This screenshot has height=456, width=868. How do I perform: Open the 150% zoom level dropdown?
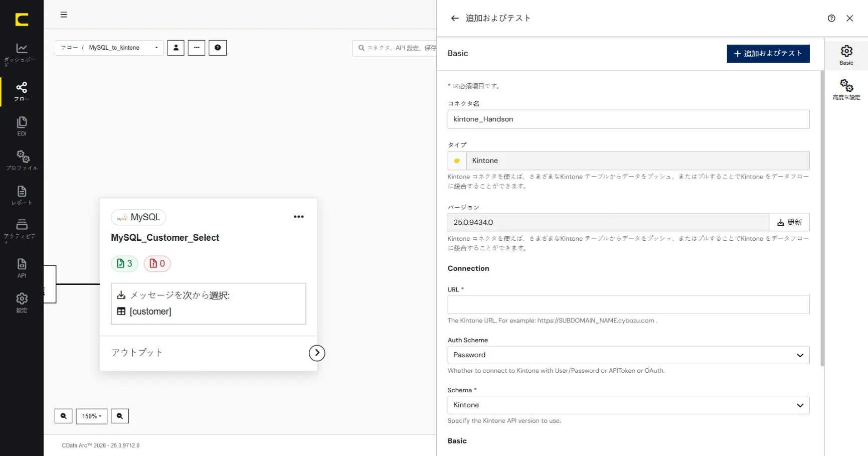(x=92, y=416)
